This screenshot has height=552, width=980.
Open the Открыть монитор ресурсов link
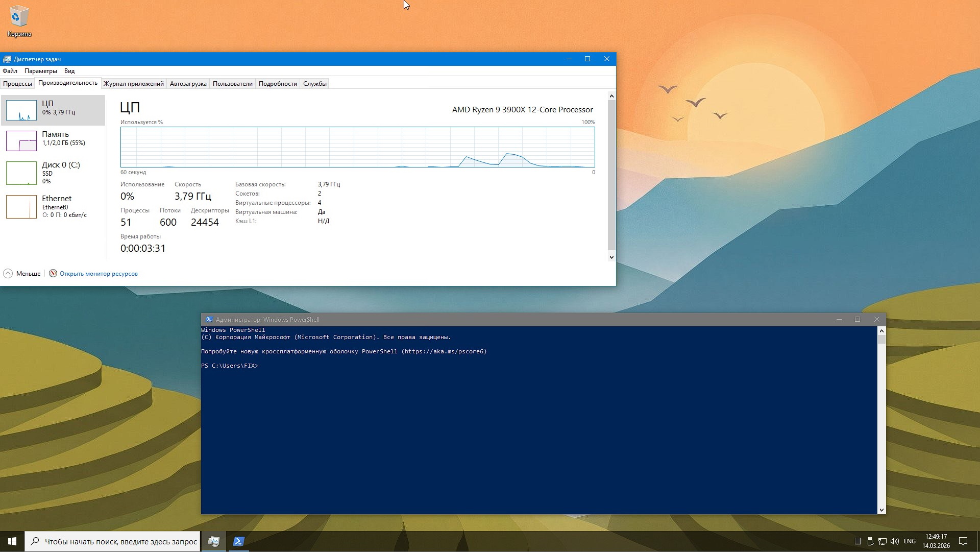99,274
